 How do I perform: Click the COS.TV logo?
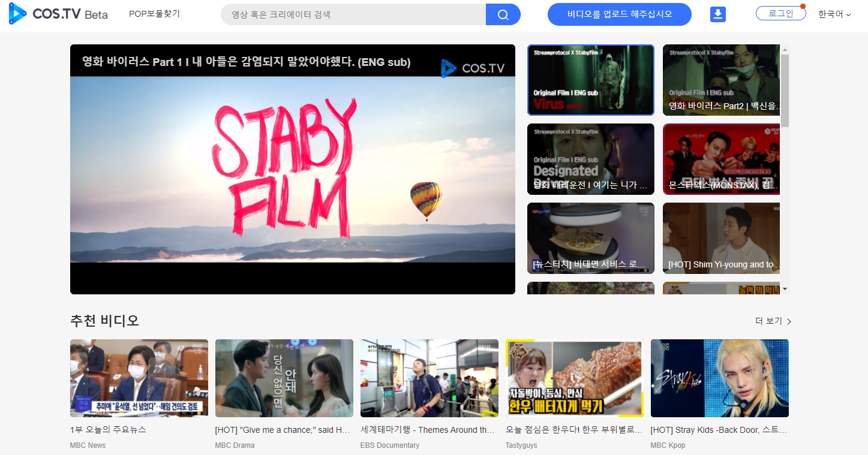58,14
